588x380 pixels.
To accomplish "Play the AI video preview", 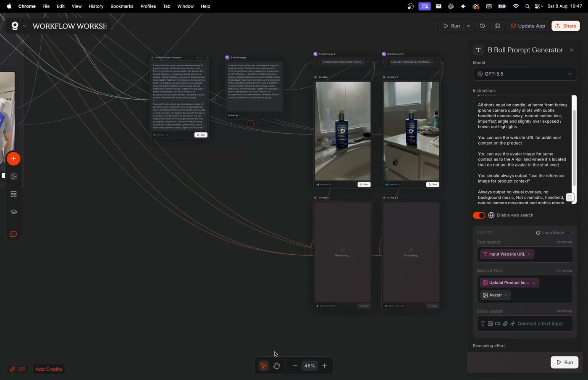I will pos(343,131).
